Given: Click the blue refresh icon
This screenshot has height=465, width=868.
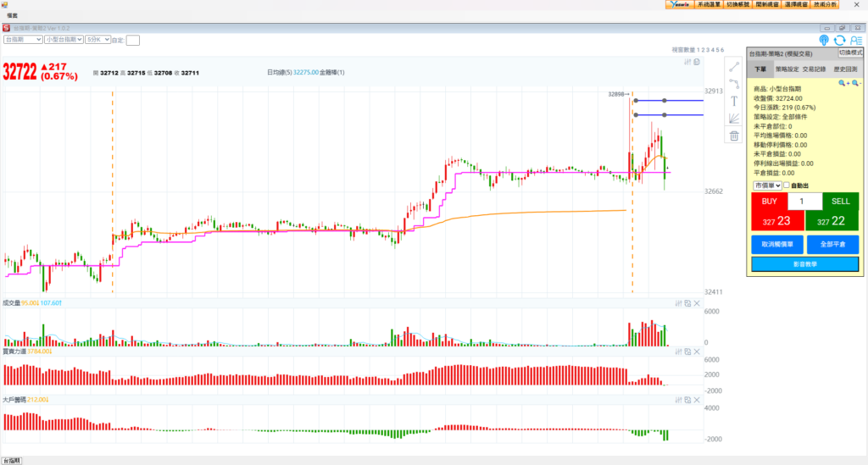Looking at the screenshot, I should [840, 40].
